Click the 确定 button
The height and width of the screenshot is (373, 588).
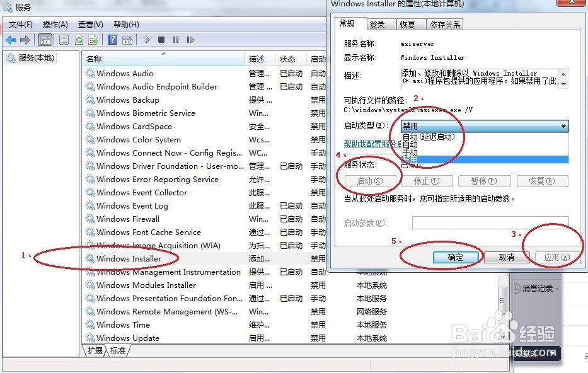(x=456, y=257)
